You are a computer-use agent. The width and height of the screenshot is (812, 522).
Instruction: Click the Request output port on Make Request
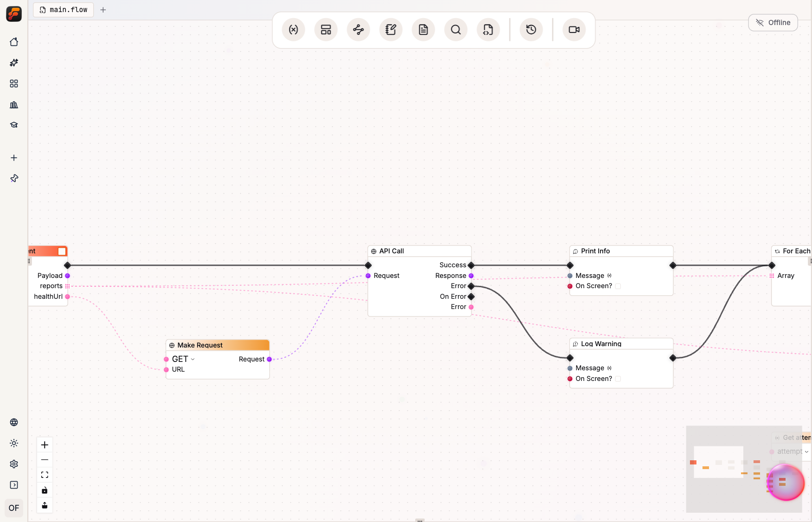(x=269, y=359)
